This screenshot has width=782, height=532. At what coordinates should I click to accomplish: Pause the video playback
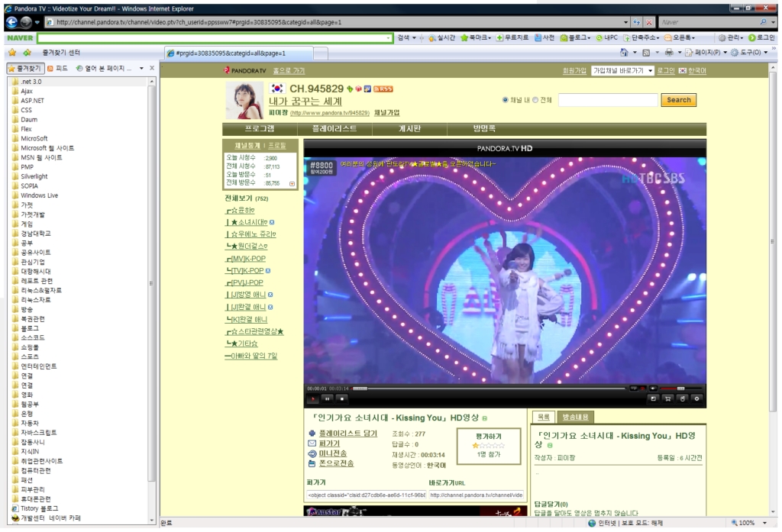coord(327,399)
